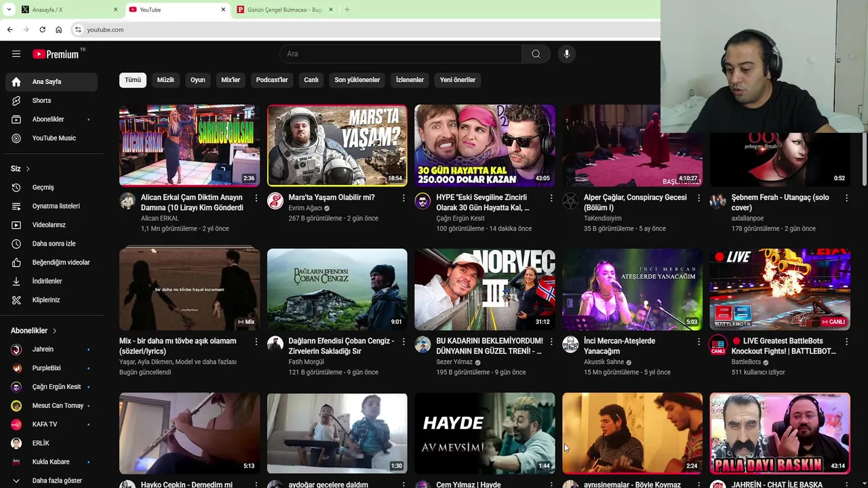Screen dimensions: 868x488
Task: Open Klipleriniz in the sidebar
Action: [x=52, y=300]
